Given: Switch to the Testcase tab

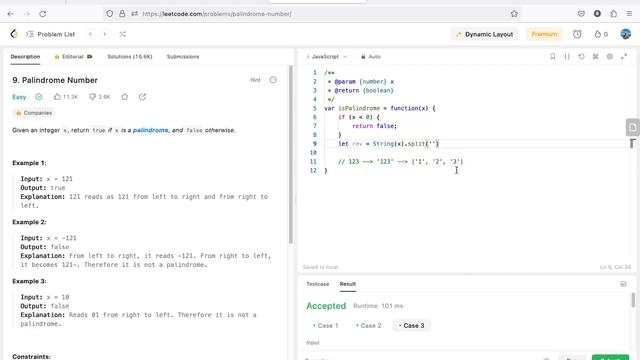Looking at the screenshot, I should tap(318, 284).
